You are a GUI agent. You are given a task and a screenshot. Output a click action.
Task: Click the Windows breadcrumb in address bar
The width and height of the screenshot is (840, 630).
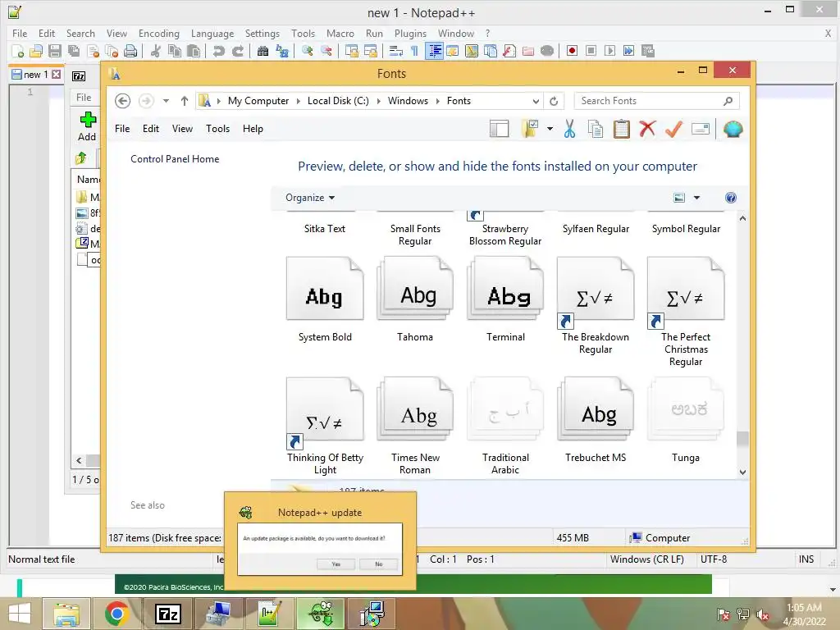pyautogui.click(x=408, y=101)
